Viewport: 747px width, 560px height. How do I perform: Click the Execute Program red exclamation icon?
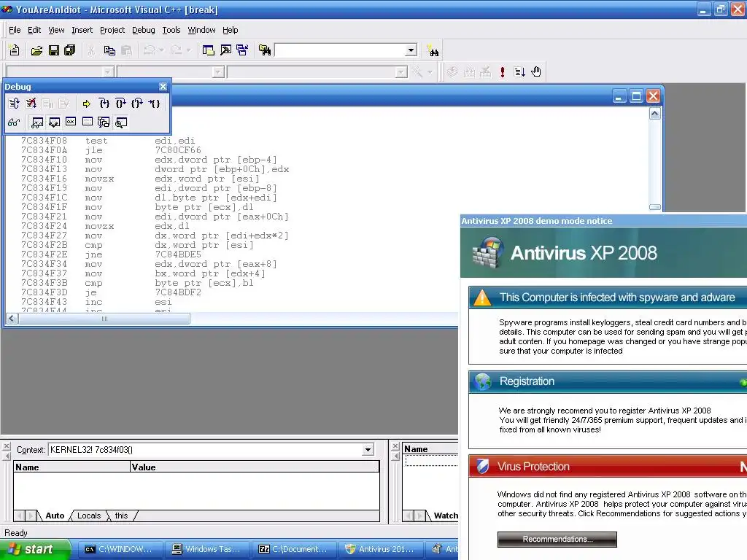coord(503,72)
